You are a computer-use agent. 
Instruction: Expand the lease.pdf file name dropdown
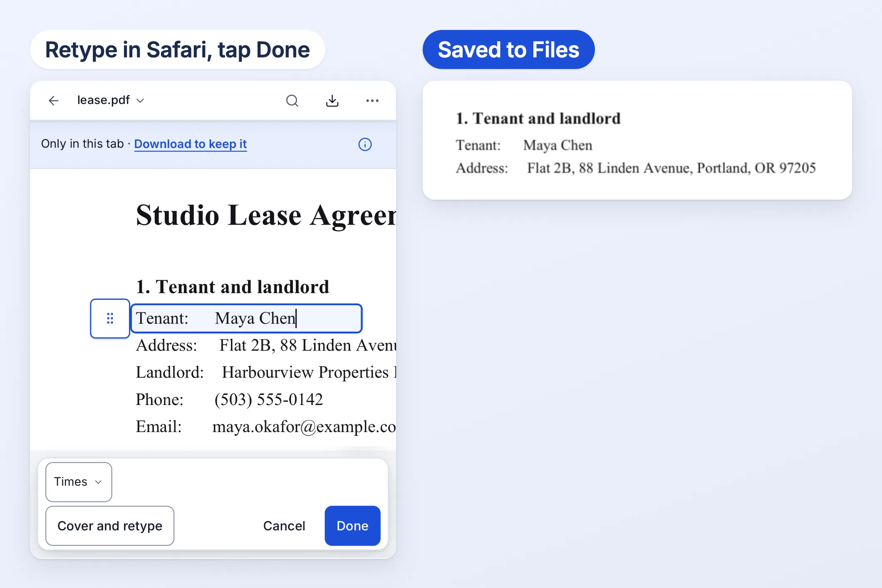pyautogui.click(x=111, y=100)
